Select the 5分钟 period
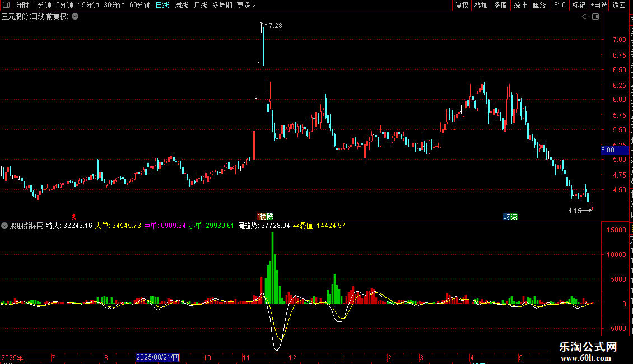Viewport: 633px width, 364px height. 64,5
